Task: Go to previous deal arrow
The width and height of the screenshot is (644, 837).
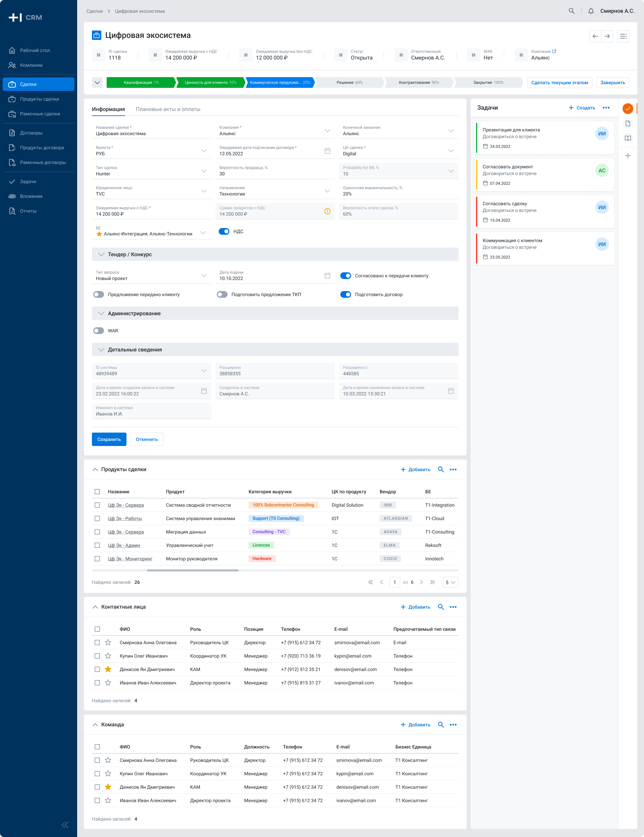Action: click(595, 37)
